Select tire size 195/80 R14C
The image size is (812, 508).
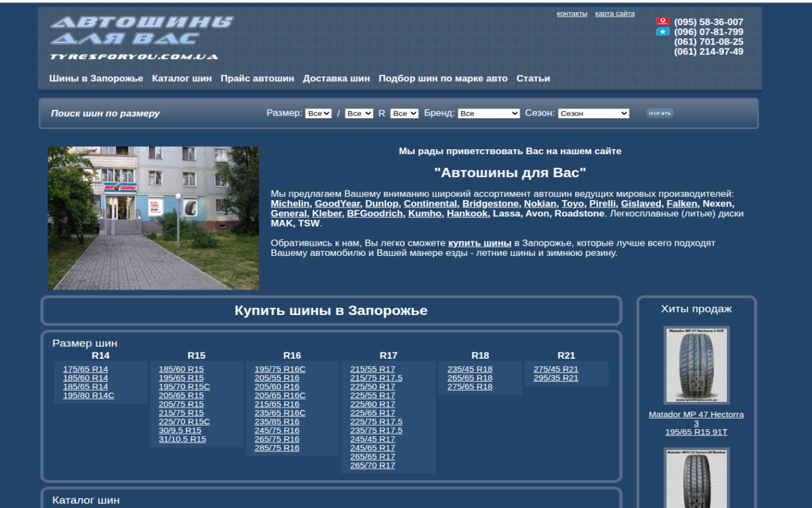tap(89, 396)
